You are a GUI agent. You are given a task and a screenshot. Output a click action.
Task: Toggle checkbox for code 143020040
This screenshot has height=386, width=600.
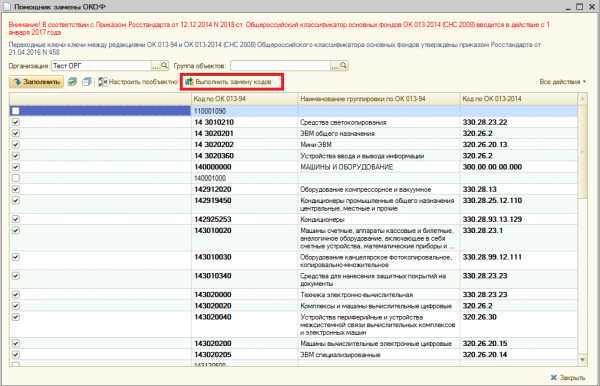[15, 316]
